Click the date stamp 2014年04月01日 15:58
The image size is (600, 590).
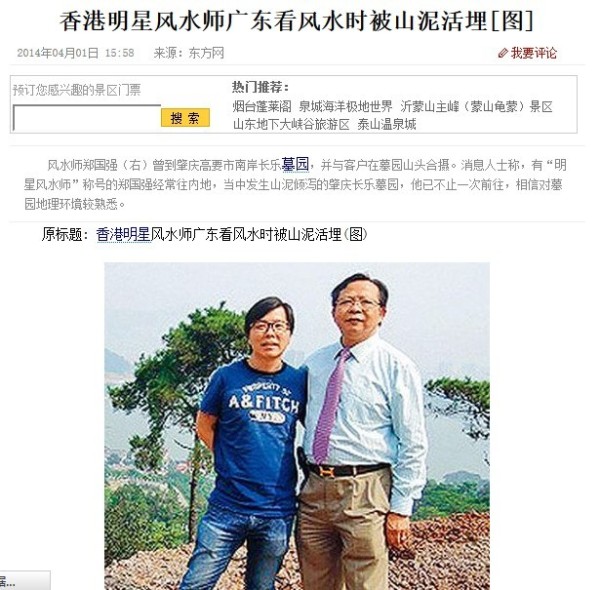(x=75, y=53)
